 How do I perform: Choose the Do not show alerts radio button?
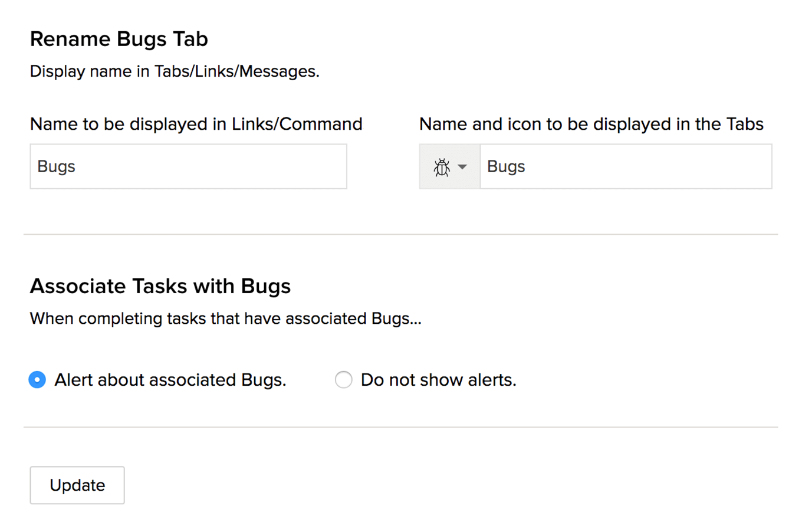coord(344,380)
